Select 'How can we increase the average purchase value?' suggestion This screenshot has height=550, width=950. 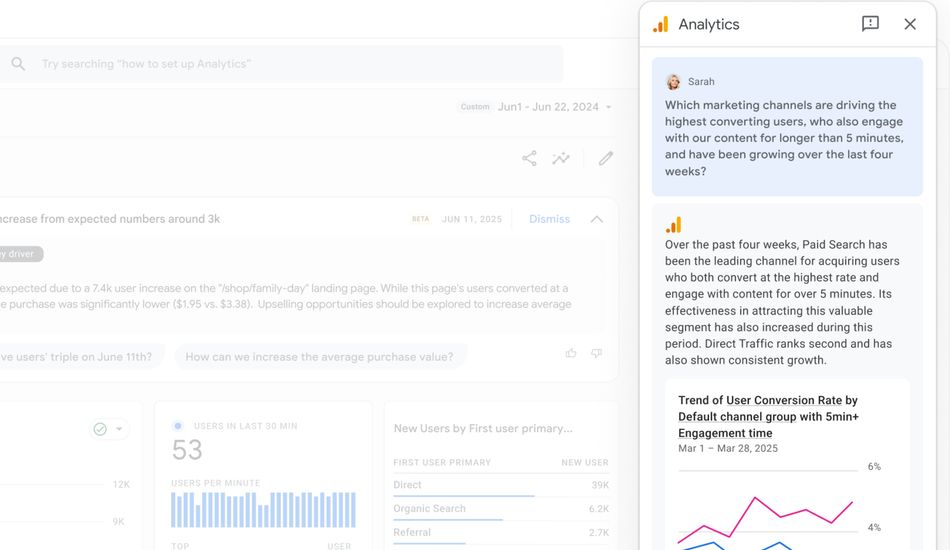tap(320, 357)
